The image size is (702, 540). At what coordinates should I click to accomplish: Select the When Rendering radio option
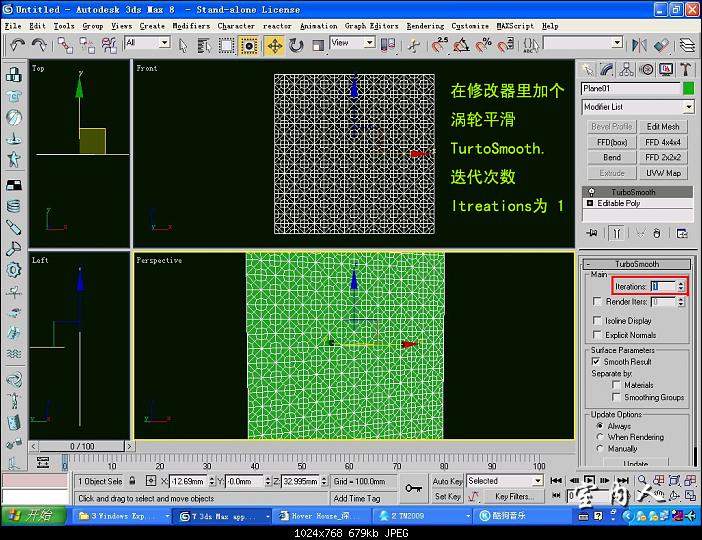[599, 437]
